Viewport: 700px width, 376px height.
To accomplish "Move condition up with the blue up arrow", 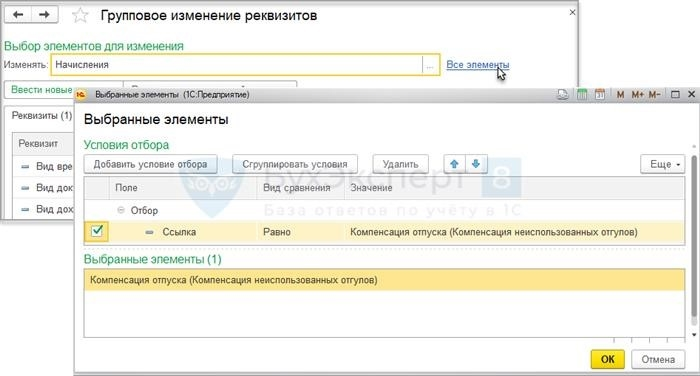I will click(454, 164).
